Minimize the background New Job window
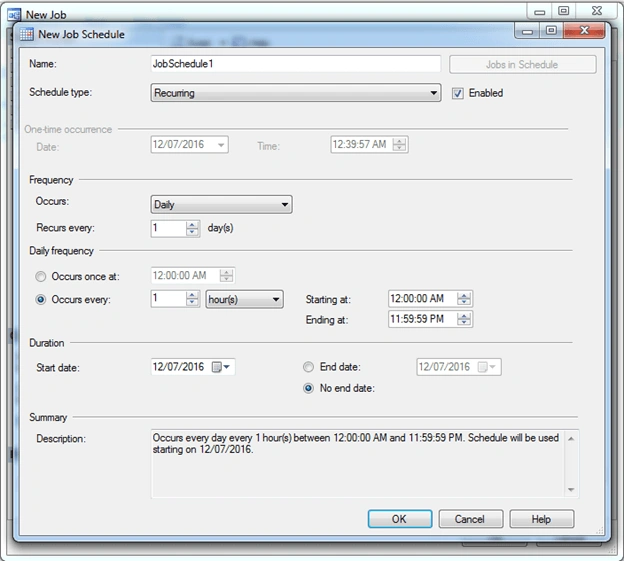 540,12
